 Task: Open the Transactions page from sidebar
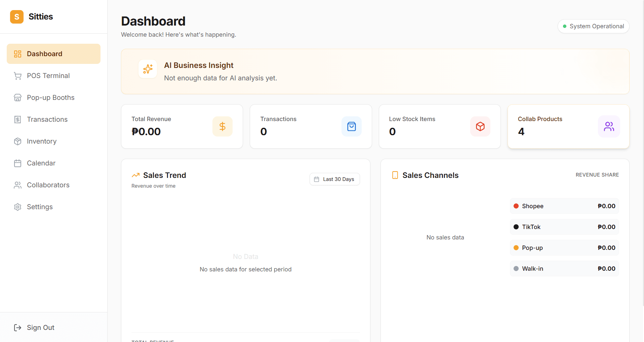point(53,119)
